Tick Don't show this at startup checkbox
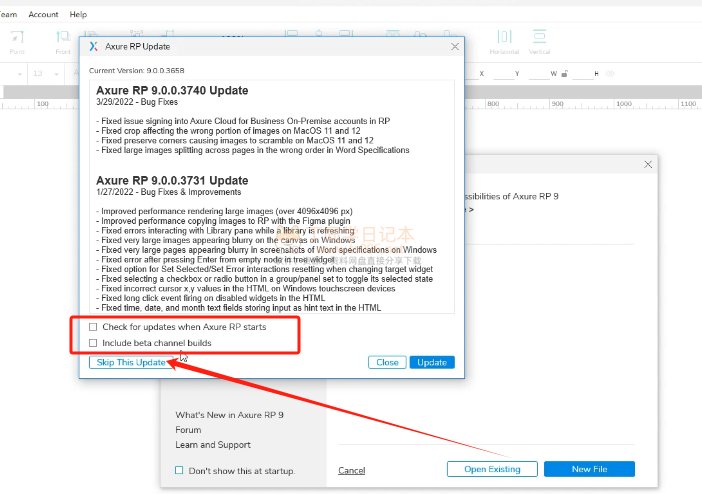 point(179,470)
